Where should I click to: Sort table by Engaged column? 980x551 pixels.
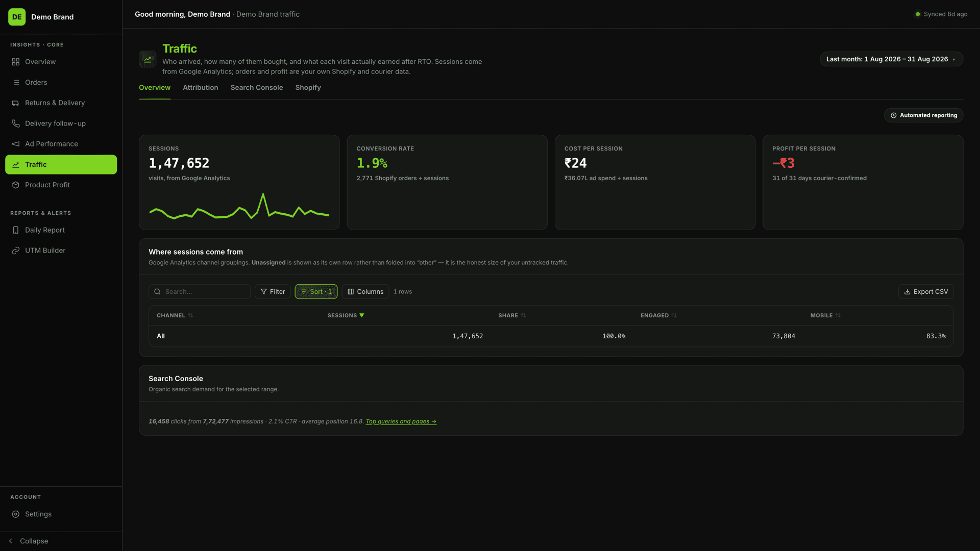[x=658, y=315]
